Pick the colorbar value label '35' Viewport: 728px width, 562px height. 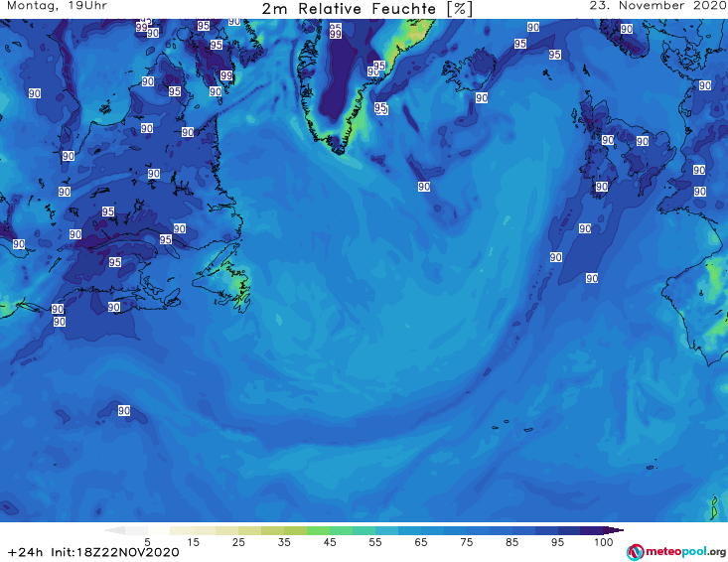(x=284, y=542)
